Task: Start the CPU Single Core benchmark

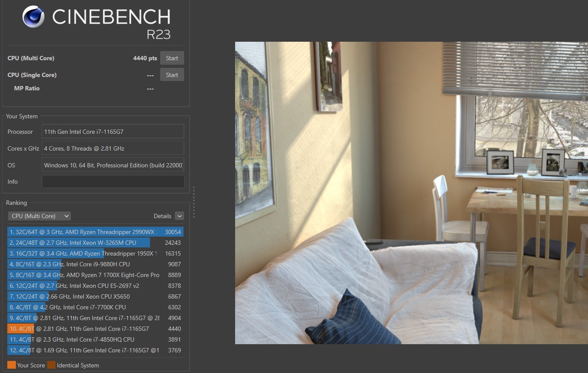Action: pos(172,75)
